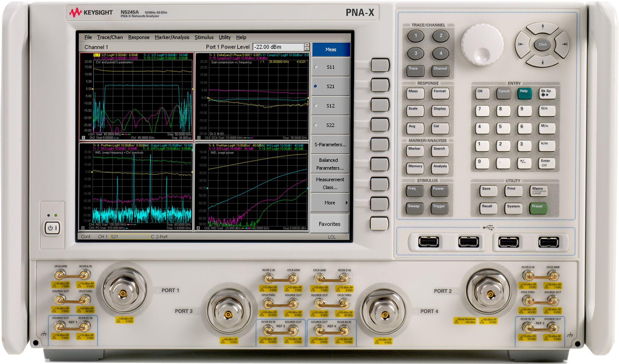
Task: Select the S22 measurement radio option
Action: pyautogui.click(x=331, y=125)
